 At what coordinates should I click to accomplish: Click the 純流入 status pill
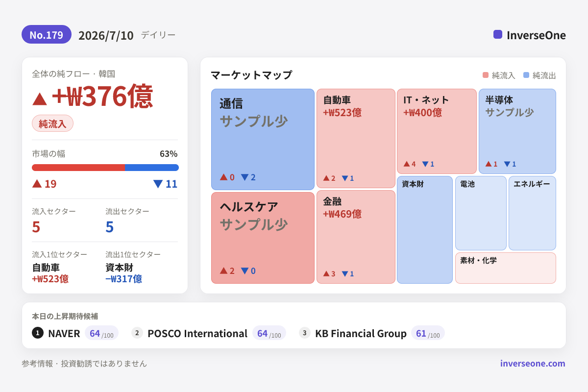click(x=52, y=123)
